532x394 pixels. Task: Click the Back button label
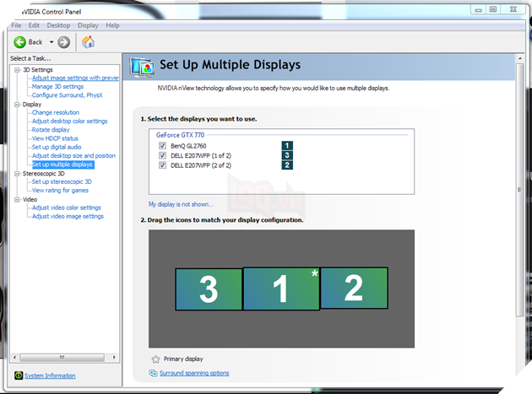tap(35, 42)
